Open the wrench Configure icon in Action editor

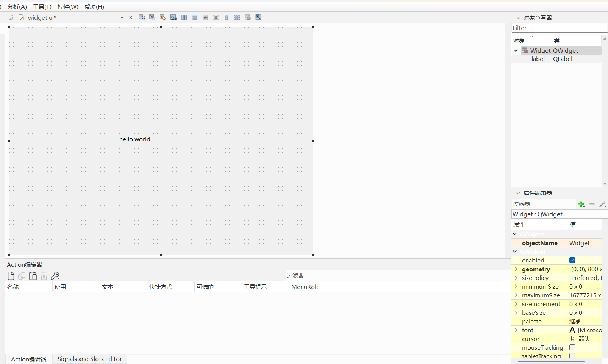pos(55,276)
